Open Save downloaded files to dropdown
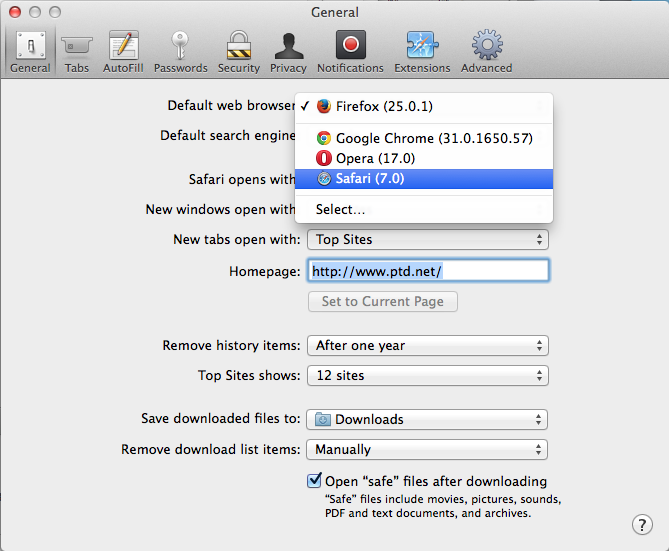Image resolution: width=669 pixels, height=551 pixels. point(427,420)
